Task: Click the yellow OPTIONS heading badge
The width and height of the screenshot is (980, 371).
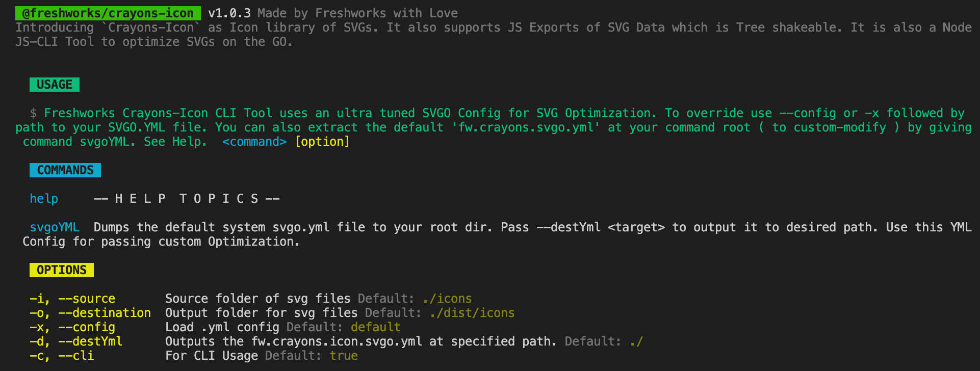Action: (62, 270)
